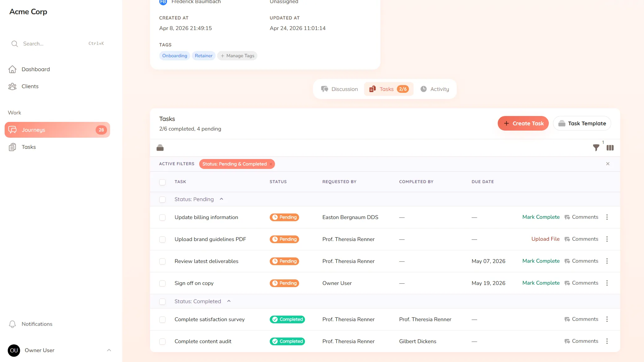Viewport: 644px width, 362px height.
Task: Click the OU user avatar
Action: (14, 350)
